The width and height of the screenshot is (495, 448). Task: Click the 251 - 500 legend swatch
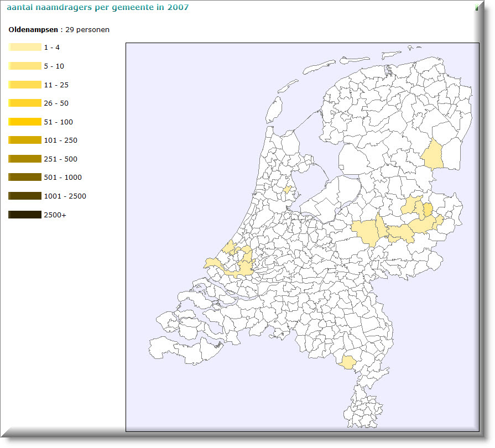tap(25, 159)
